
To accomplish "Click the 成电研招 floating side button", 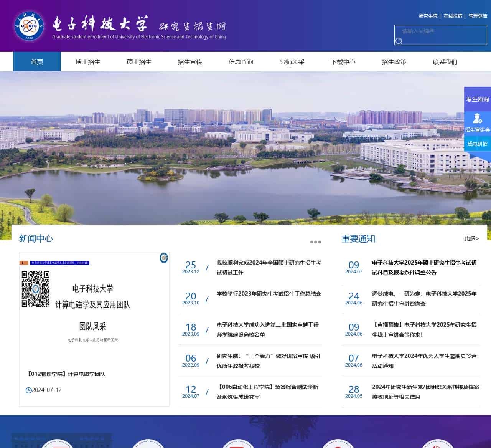I will tap(478, 144).
